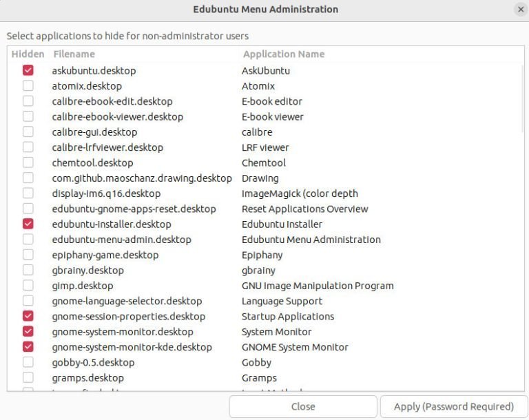
Task: Toggle the edubuntu-gnome-apps-reset.desktop checkbox
Action: coord(28,209)
